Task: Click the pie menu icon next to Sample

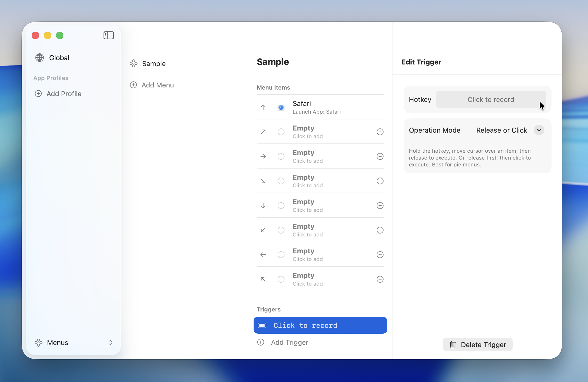Action: 133,63
